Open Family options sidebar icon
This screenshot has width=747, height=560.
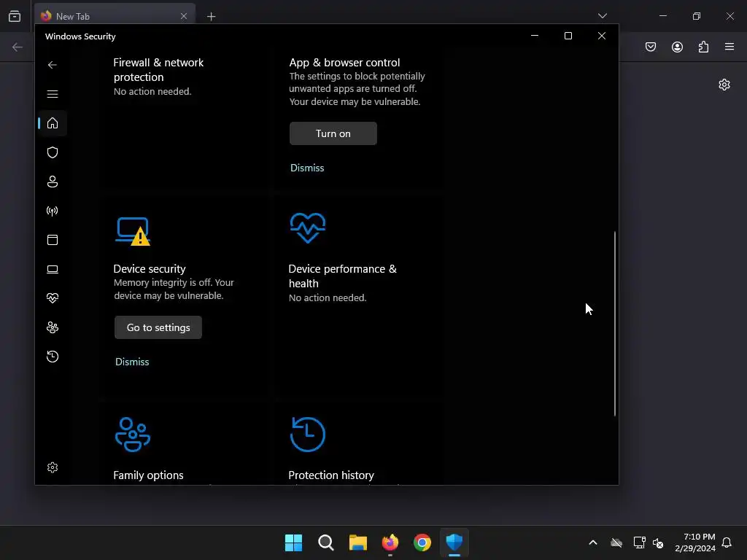point(53,327)
